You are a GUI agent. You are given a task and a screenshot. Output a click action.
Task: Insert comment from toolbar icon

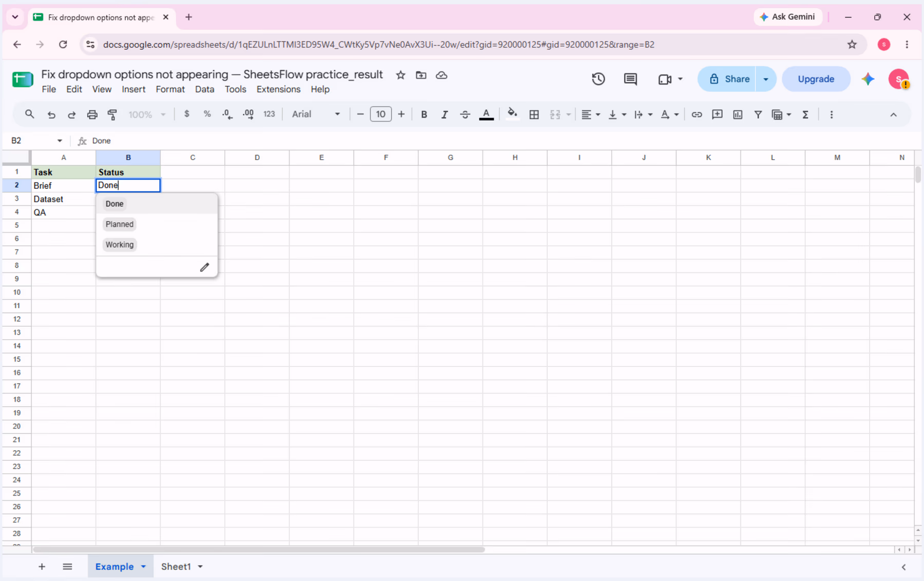[x=717, y=114]
